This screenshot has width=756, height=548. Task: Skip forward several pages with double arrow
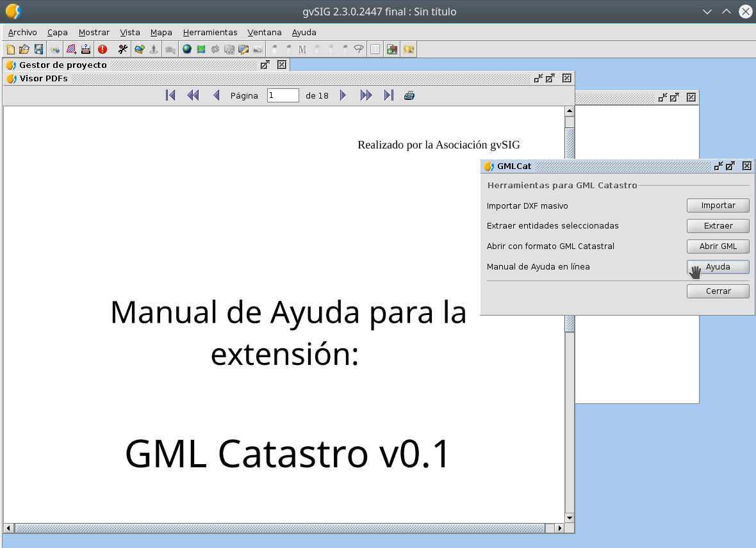tap(366, 95)
